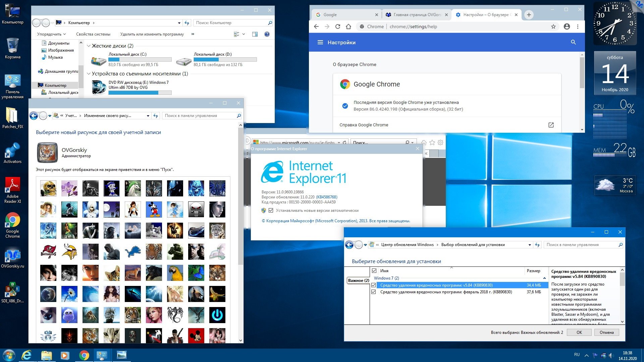
Task: Click the RU language indicator
Action: (x=577, y=355)
